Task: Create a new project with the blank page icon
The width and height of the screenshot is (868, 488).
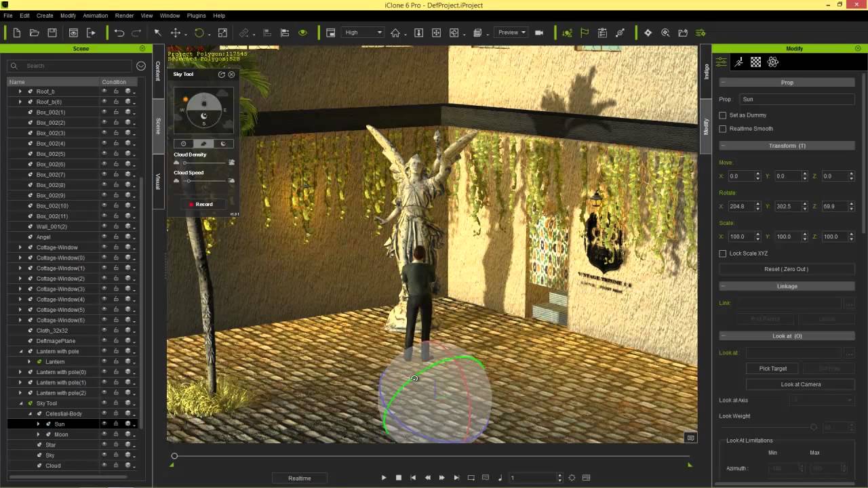Action: (16, 33)
